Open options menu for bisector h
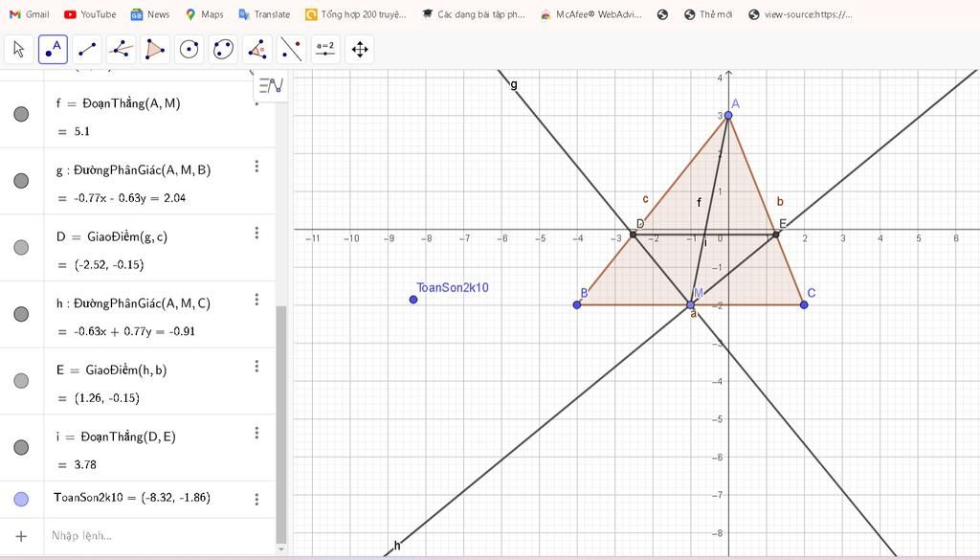980x560 pixels. [256, 300]
